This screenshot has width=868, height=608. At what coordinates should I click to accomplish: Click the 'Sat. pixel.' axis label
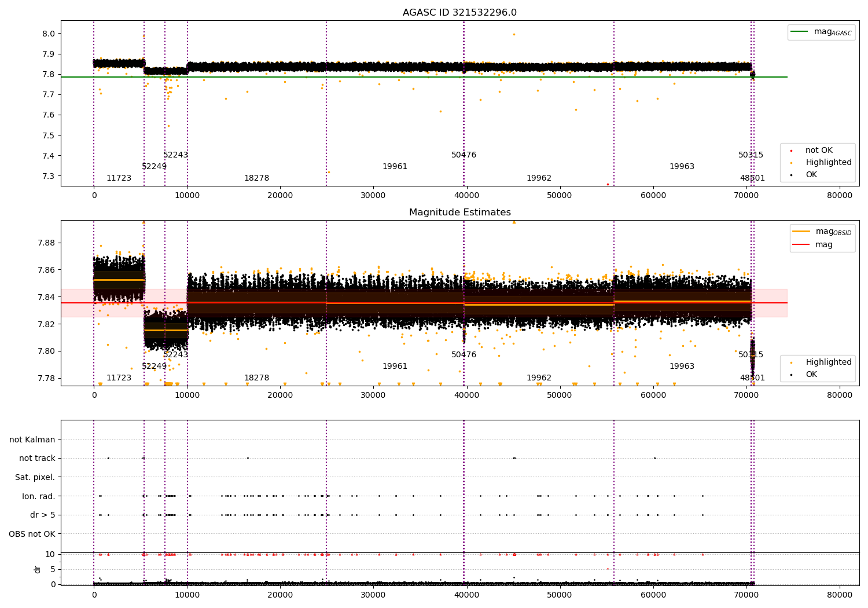tap(35, 478)
